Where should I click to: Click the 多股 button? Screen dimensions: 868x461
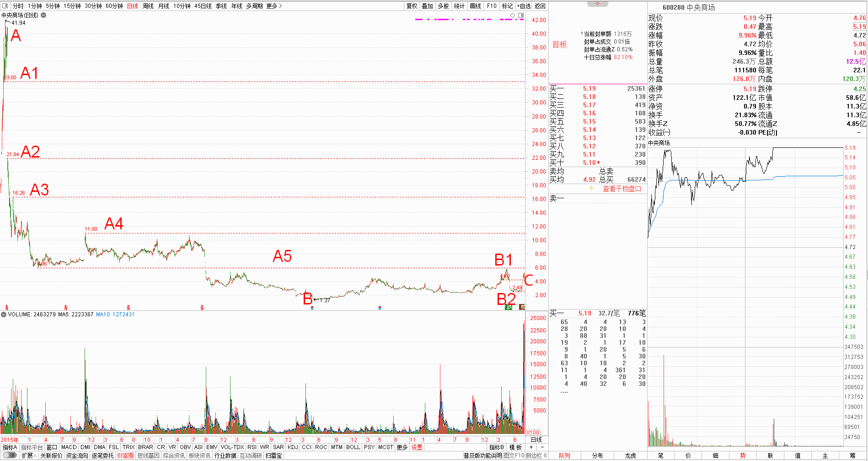[443, 6]
